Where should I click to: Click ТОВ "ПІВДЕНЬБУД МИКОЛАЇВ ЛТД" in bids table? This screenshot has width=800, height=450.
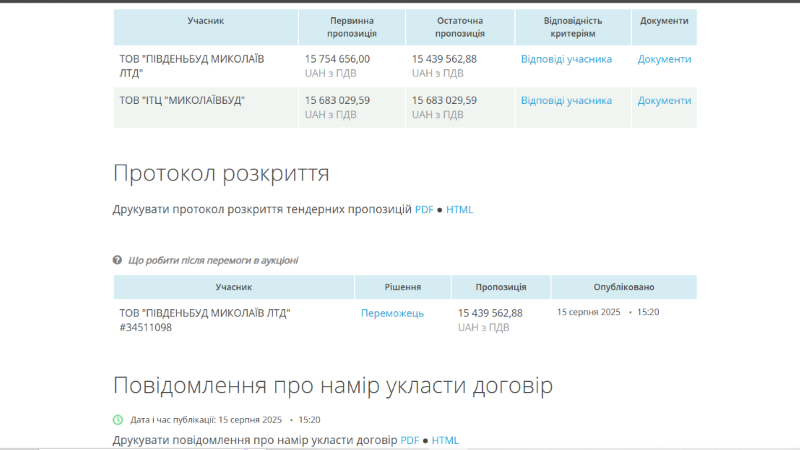pos(192,66)
